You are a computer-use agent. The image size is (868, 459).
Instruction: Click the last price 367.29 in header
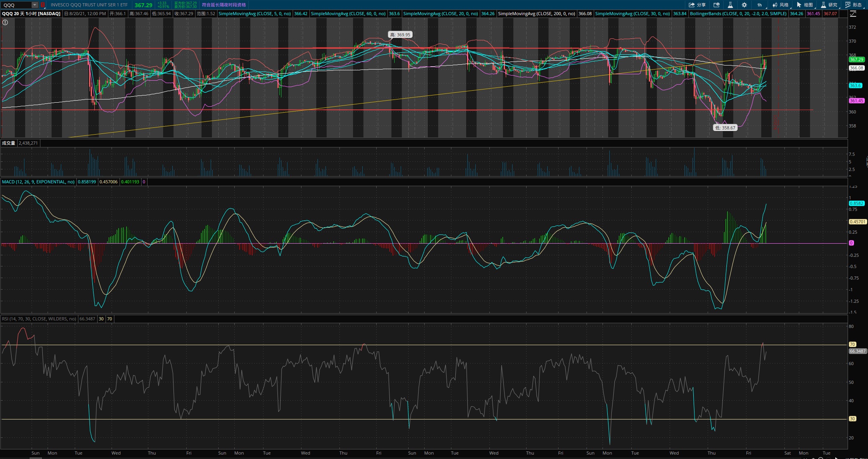[x=143, y=5]
